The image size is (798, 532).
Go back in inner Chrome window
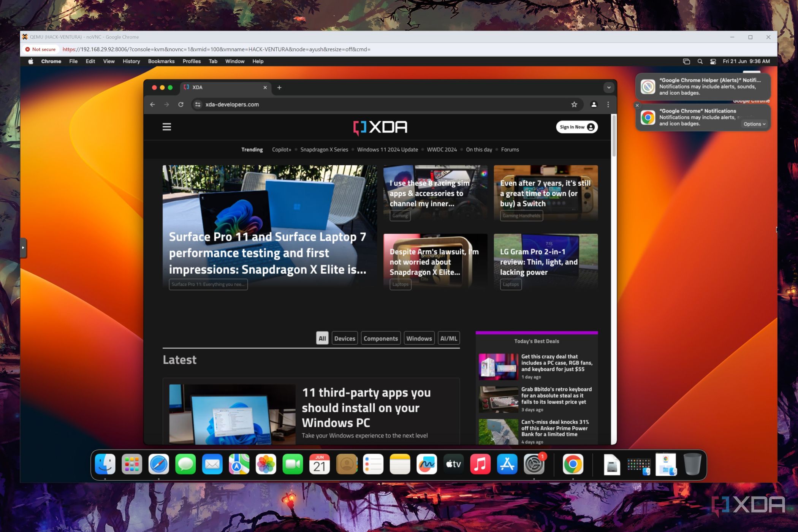pyautogui.click(x=152, y=104)
